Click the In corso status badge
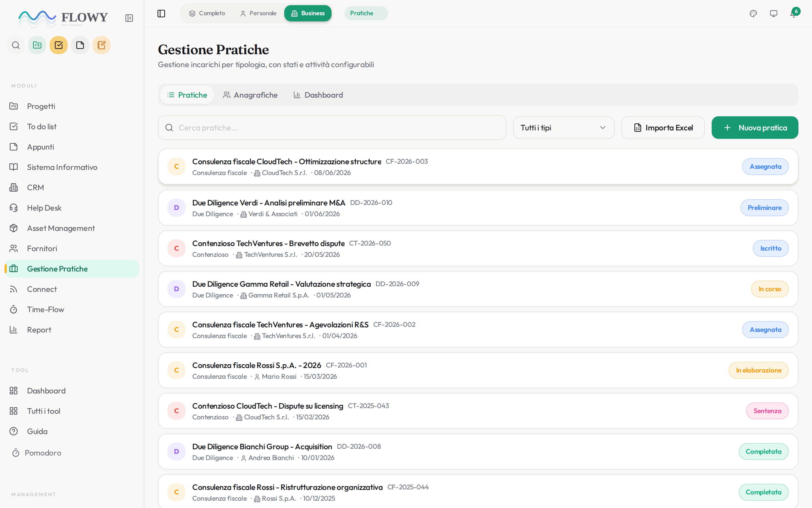 click(770, 289)
